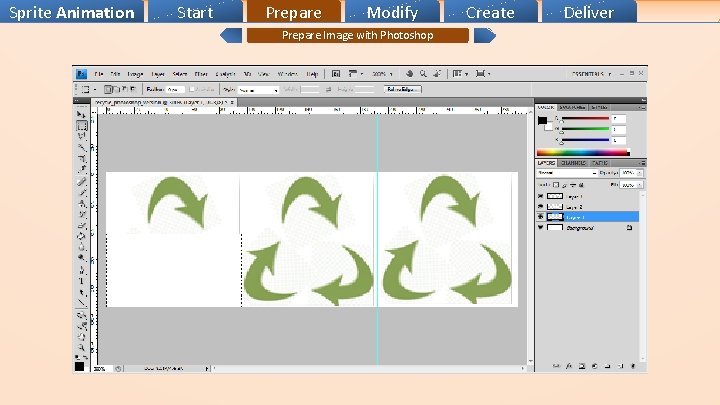Viewport: 720px width, 405px height.
Task: Open the Arrange Documents dropdown
Action: click(460, 73)
